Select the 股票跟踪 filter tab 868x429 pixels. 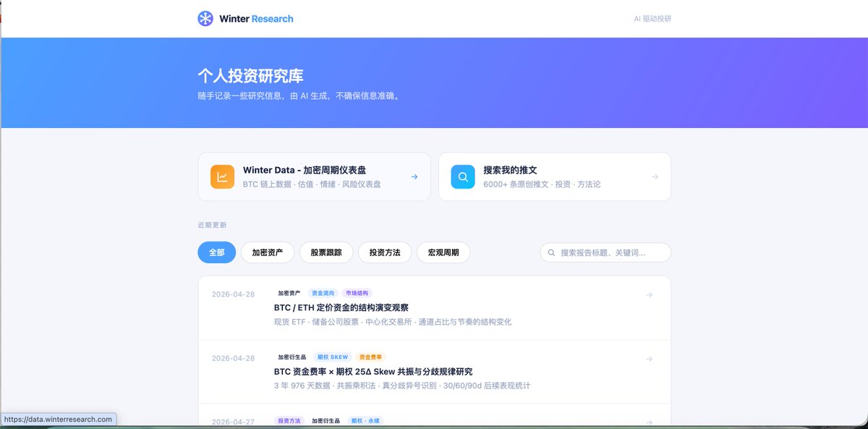click(326, 252)
